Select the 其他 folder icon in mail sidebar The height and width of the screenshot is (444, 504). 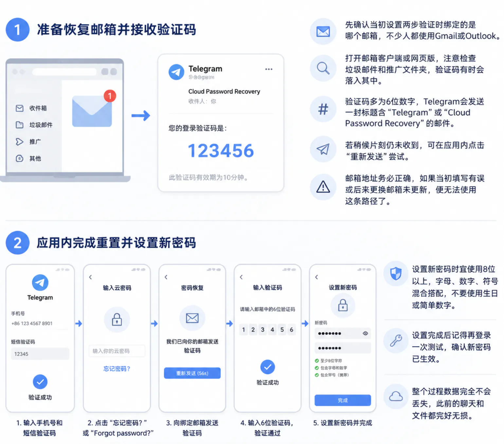pyautogui.click(x=20, y=159)
